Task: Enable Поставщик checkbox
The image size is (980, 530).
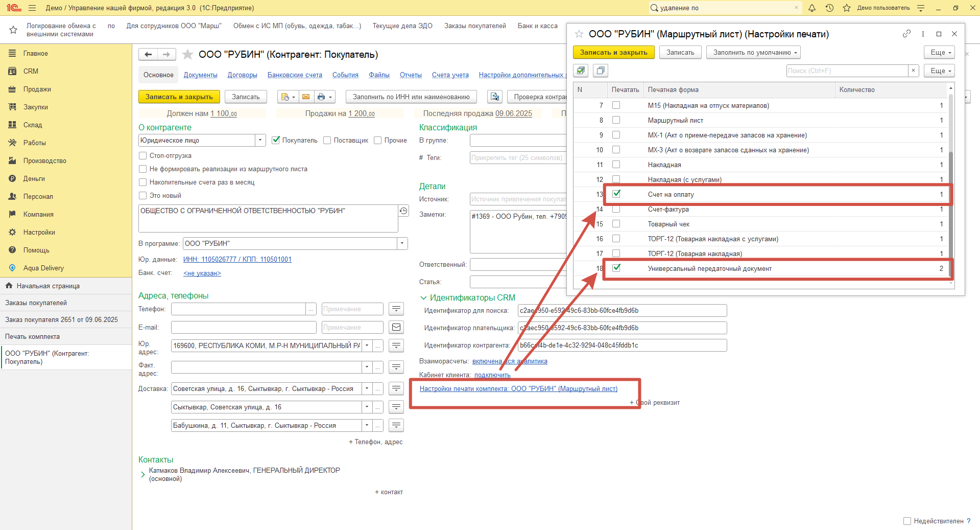Action: click(x=327, y=140)
